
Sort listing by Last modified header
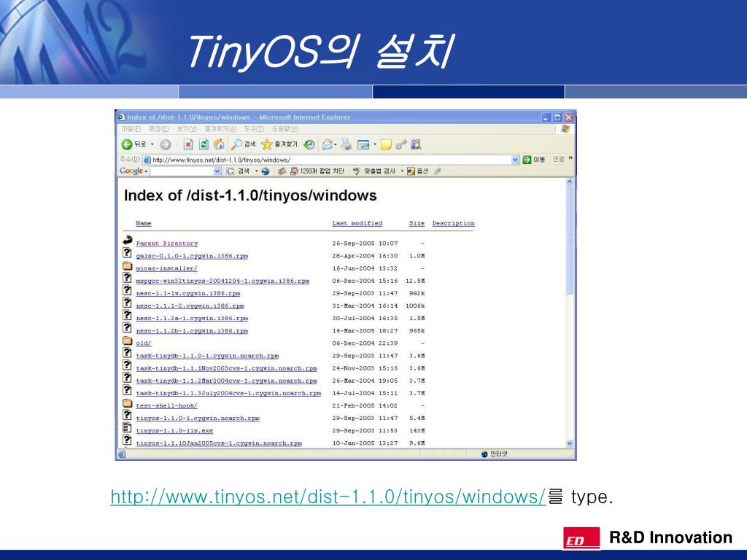pyautogui.click(x=357, y=223)
